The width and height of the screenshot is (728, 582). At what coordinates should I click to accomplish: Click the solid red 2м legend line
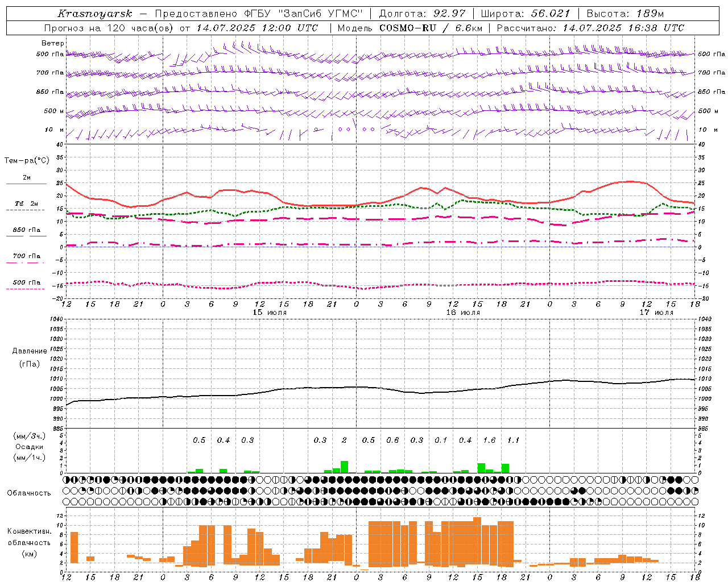[26, 184]
